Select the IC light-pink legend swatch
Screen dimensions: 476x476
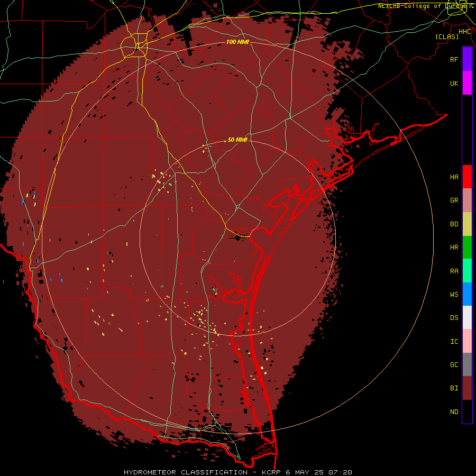point(467,341)
